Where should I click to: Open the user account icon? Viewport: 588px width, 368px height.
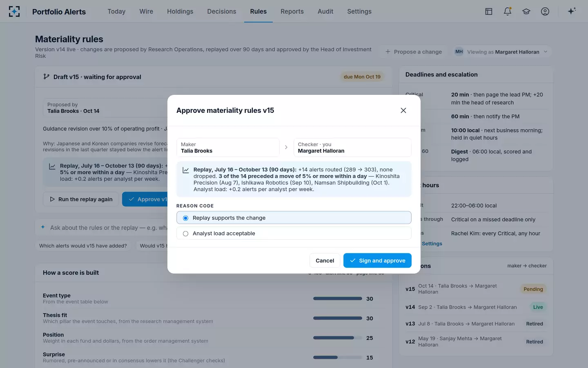pyautogui.click(x=545, y=11)
